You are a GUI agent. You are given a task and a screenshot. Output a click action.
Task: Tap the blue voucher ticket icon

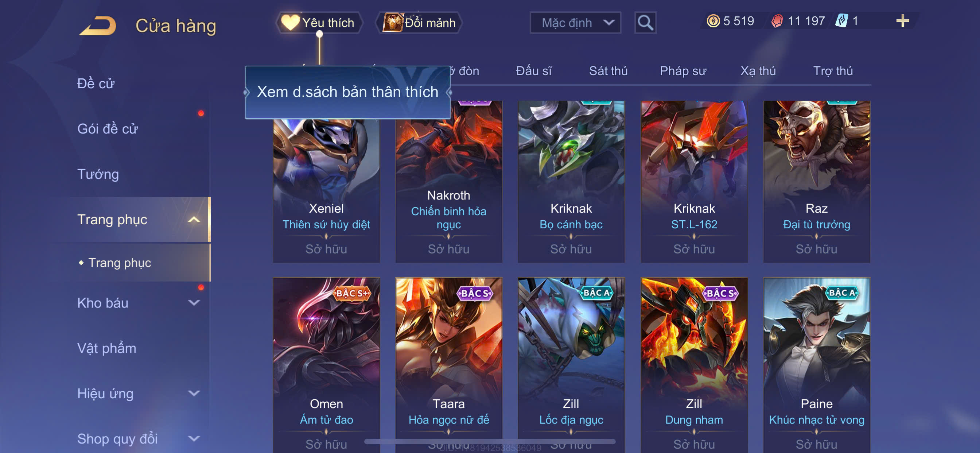[x=841, y=20]
